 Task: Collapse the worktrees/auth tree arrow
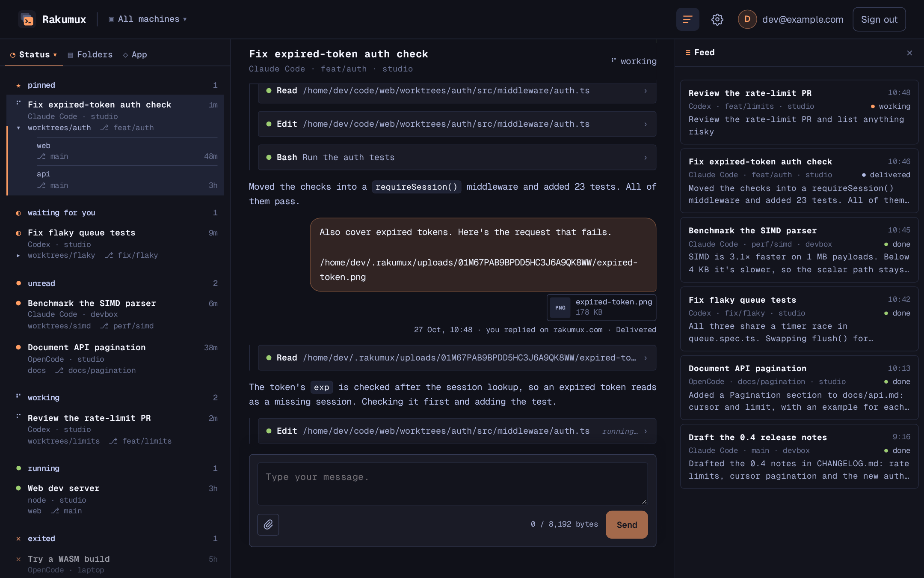[18, 128]
